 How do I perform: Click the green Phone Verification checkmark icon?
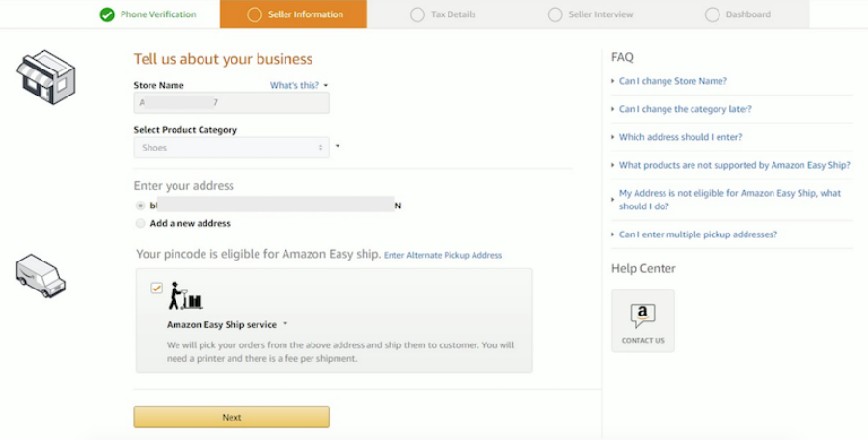(x=107, y=14)
